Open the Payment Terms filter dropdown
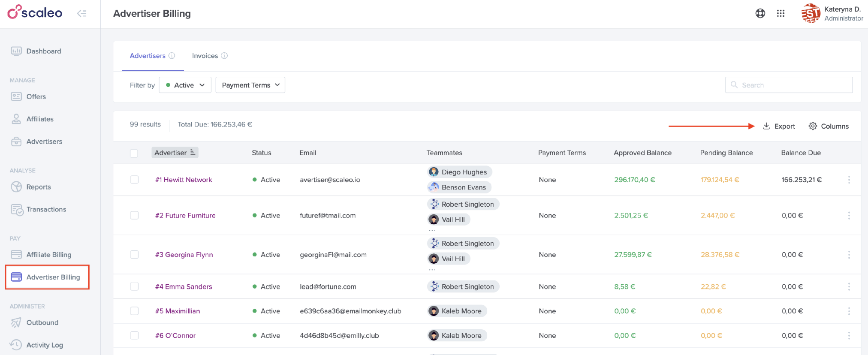The height and width of the screenshot is (355, 868). [x=250, y=85]
